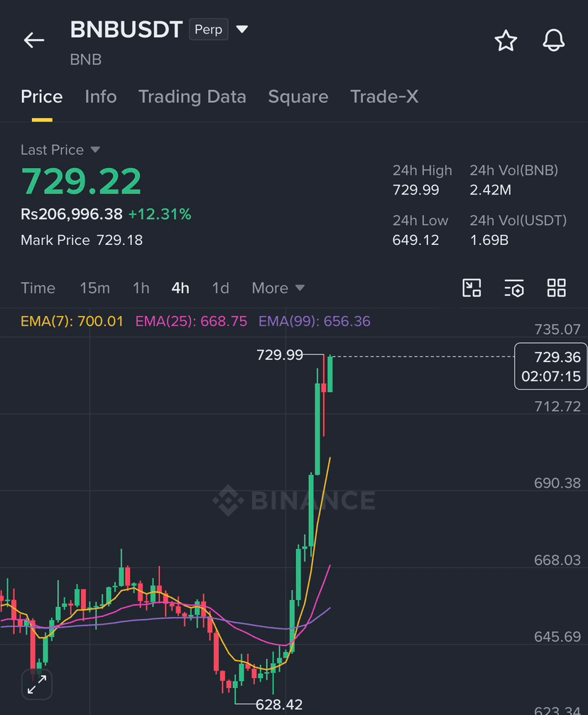The height and width of the screenshot is (715, 588).
Task: Tap the EMA(99): 656.36 indicator label
Action: coord(315,321)
